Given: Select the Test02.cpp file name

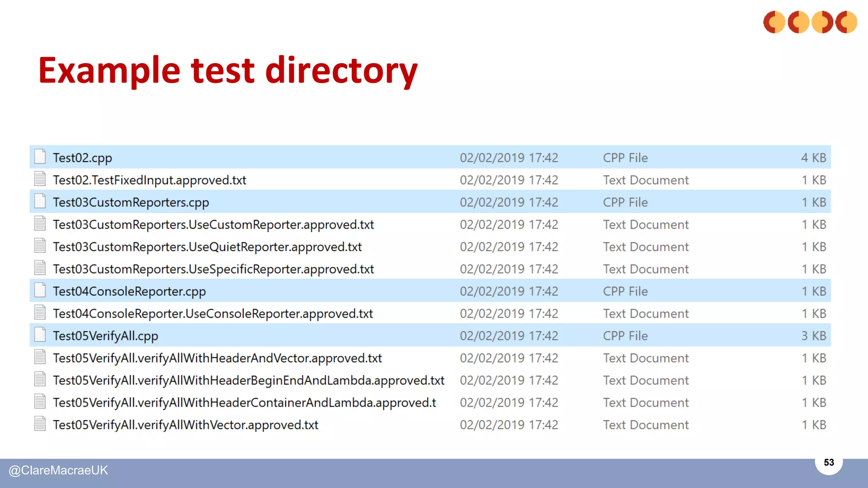Looking at the screenshot, I should (83, 158).
